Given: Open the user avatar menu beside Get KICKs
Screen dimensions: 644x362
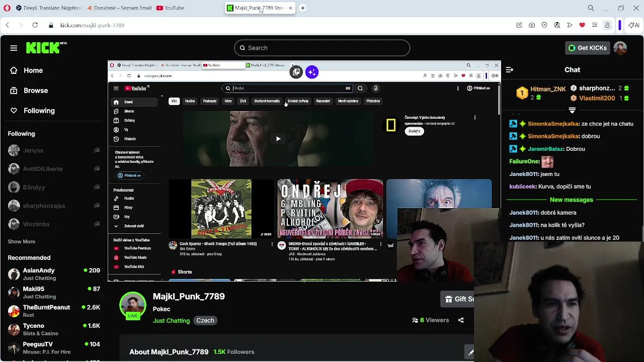Looking at the screenshot, I should click(x=620, y=48).
